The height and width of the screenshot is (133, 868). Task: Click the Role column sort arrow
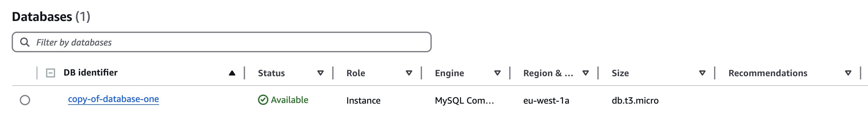[x=409, y=73]
